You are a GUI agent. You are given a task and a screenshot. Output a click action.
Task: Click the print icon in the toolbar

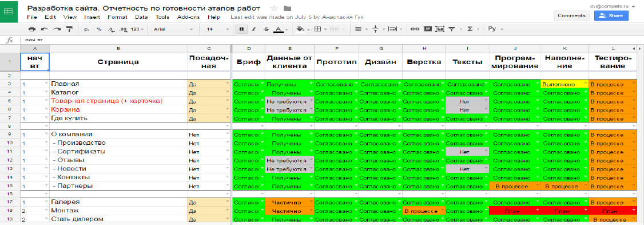click(x=32, y=29)
